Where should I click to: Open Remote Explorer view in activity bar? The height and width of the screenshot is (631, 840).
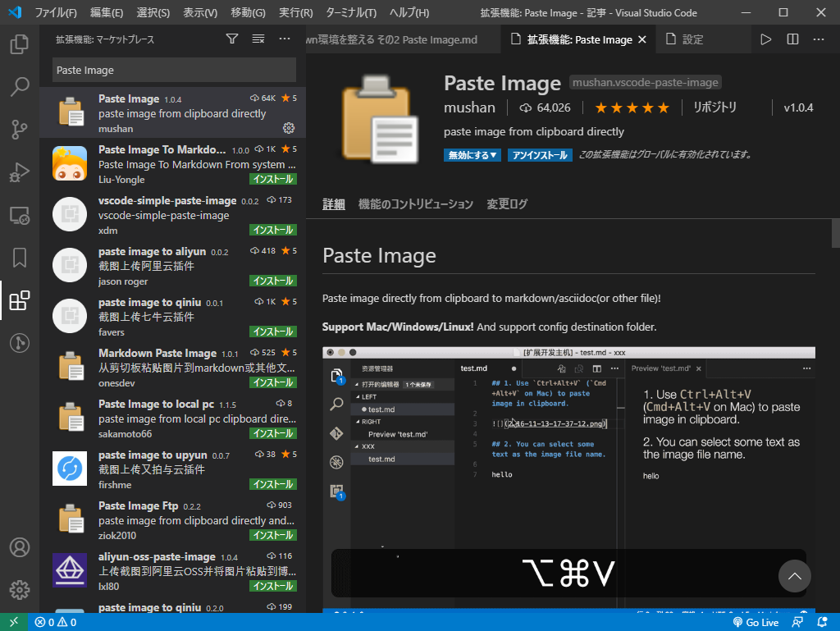click(20, 215)
